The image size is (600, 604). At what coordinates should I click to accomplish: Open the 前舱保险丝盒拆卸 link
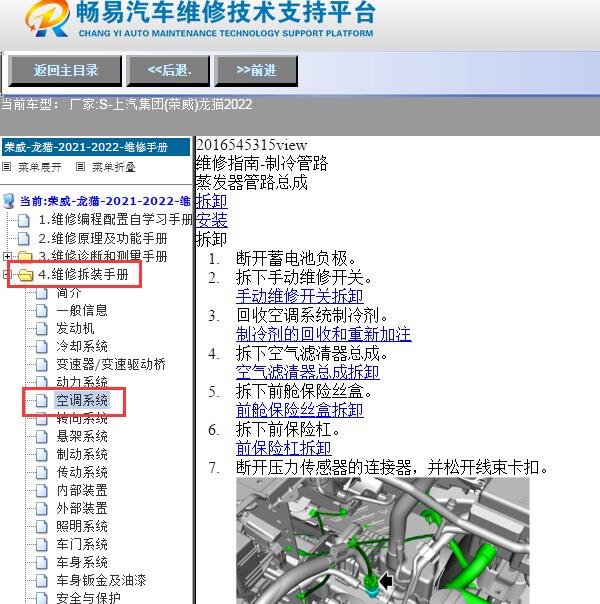[x=300, y=410]
